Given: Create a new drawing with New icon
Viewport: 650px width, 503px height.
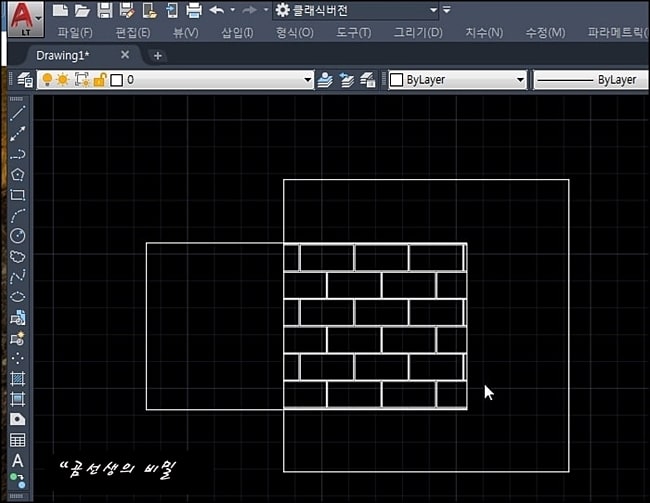Looking at the screenshot, I should [61, 10].
